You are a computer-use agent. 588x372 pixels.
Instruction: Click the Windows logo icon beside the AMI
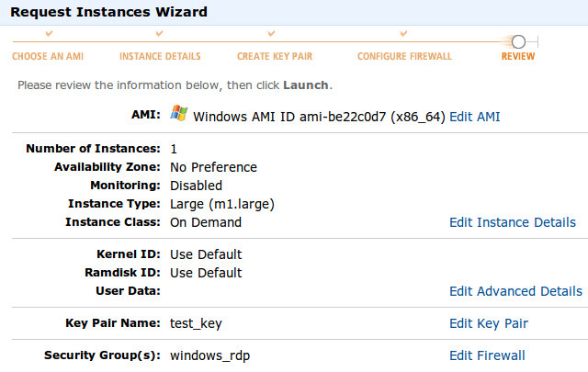pyautogui.click(x=180, y=116)
